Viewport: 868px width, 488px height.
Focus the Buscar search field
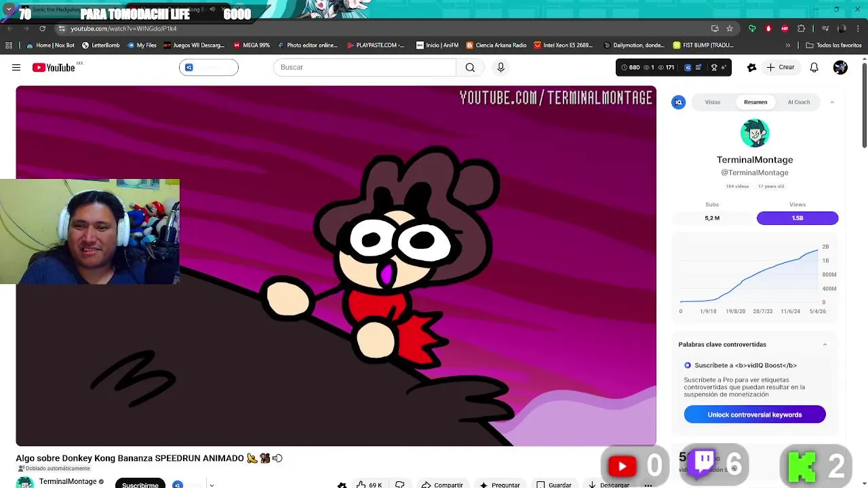[x=365, y=67]
